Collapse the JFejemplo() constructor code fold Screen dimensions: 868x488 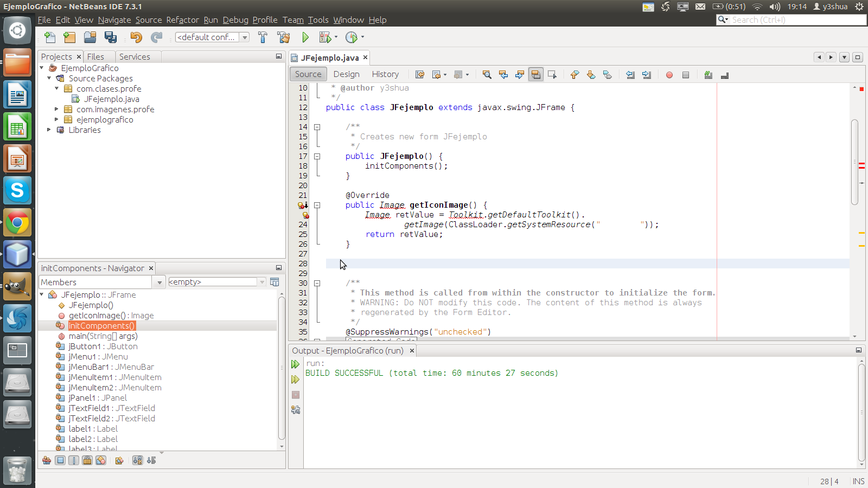(317, 156)
